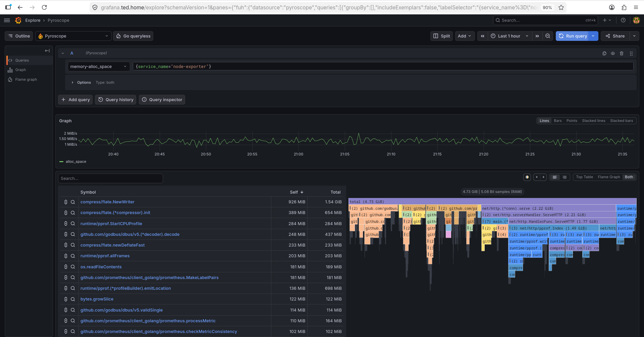
Task: Bookmark this page with the star icon
Action: [x=561, y=7]
